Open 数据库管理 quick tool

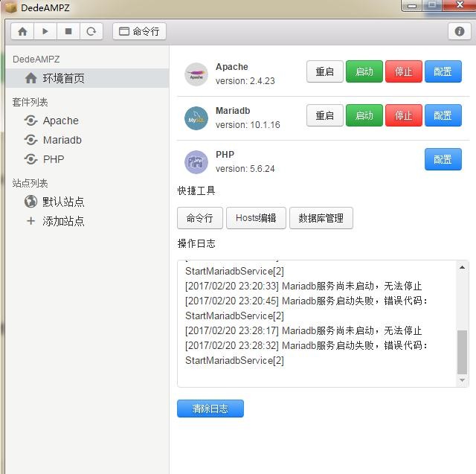(321, 218)
